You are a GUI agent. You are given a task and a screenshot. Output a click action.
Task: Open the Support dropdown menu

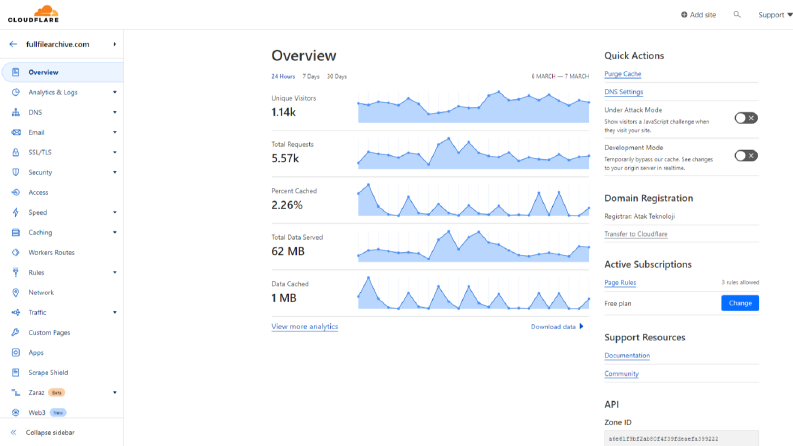[x=775, y=15]
